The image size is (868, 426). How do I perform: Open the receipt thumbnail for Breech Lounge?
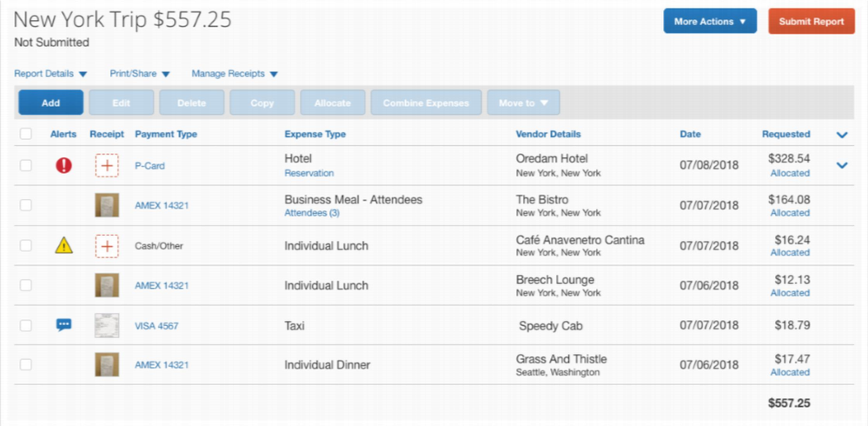pos(107,285)
